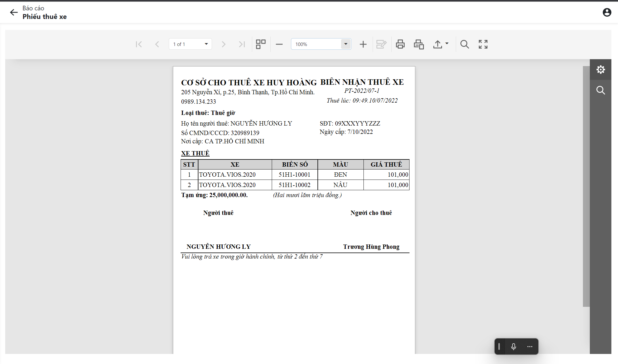Open the user account menu
This screenshot has height=364, width=618.
tap(607, 12)
